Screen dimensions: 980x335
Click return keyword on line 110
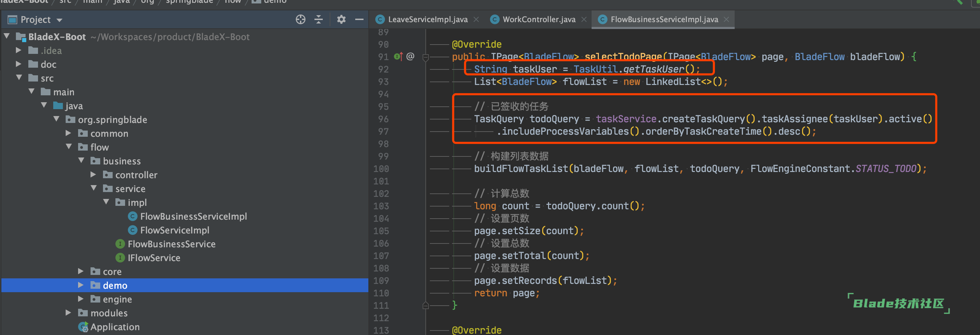click(x=490, y=293)
